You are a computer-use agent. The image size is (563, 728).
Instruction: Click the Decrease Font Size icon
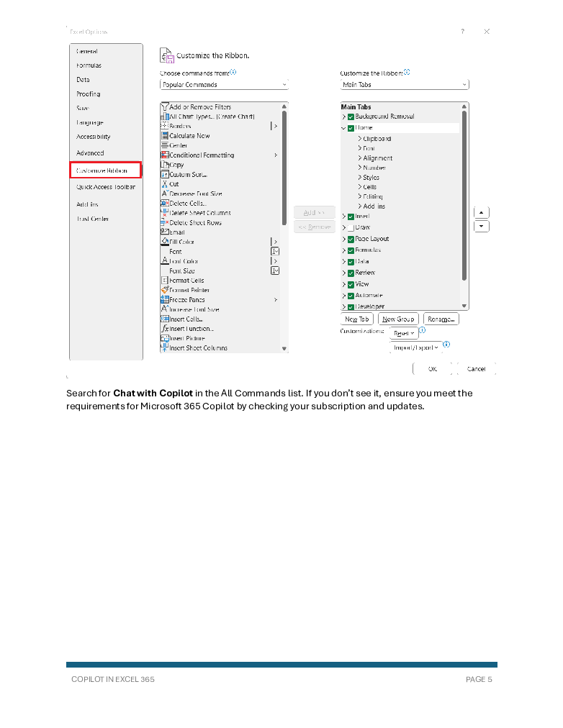[x=164, y=194]
